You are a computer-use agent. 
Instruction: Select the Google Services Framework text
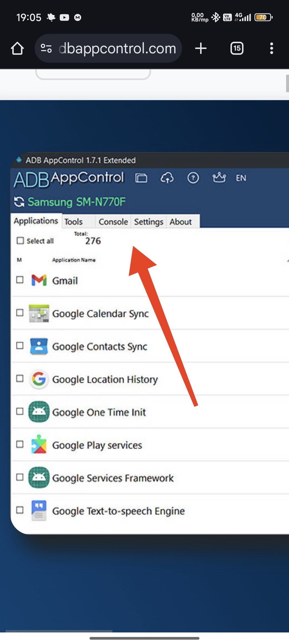tap(113, 478)
